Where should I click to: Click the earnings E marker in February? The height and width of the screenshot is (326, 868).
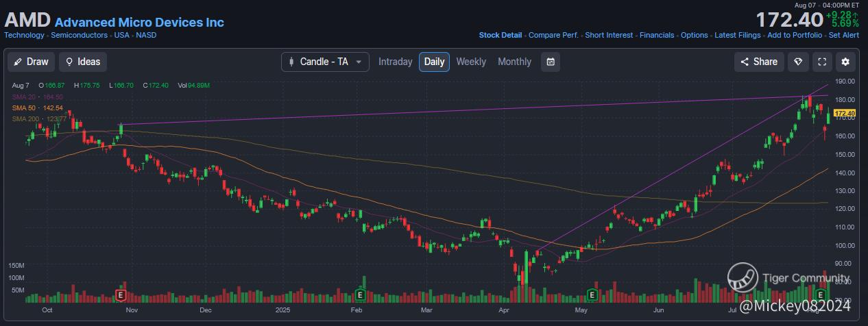[x=359, y=295]
